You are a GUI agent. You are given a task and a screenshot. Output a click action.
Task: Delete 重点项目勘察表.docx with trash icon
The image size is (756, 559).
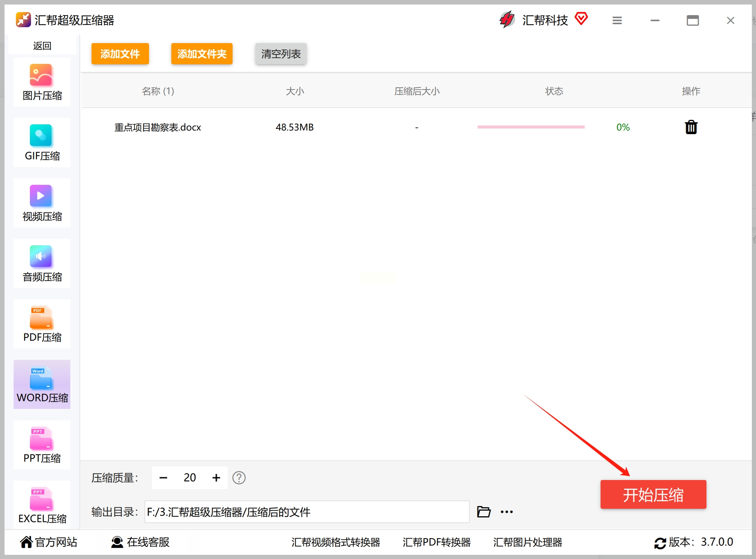click(691, 127)
